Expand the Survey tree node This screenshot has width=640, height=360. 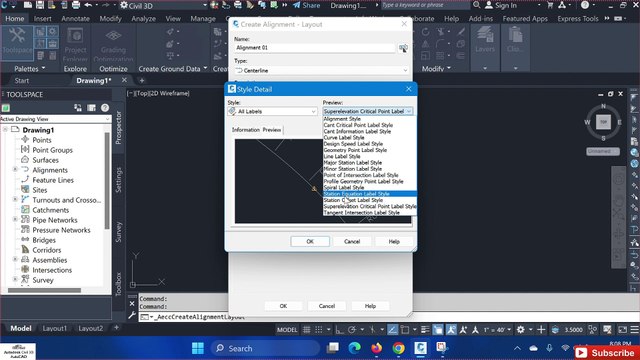15,280
